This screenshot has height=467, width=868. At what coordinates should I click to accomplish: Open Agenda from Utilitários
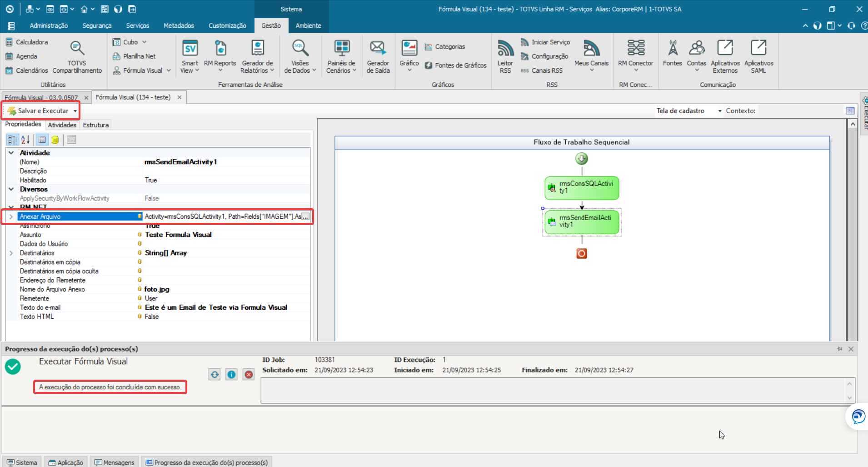click(x=21, y=56)
